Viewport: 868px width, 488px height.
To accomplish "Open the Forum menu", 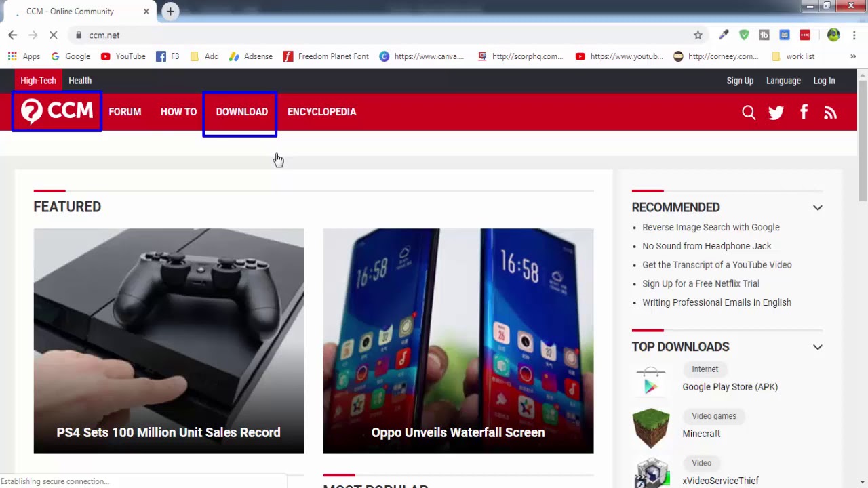I will coord(125,112).
